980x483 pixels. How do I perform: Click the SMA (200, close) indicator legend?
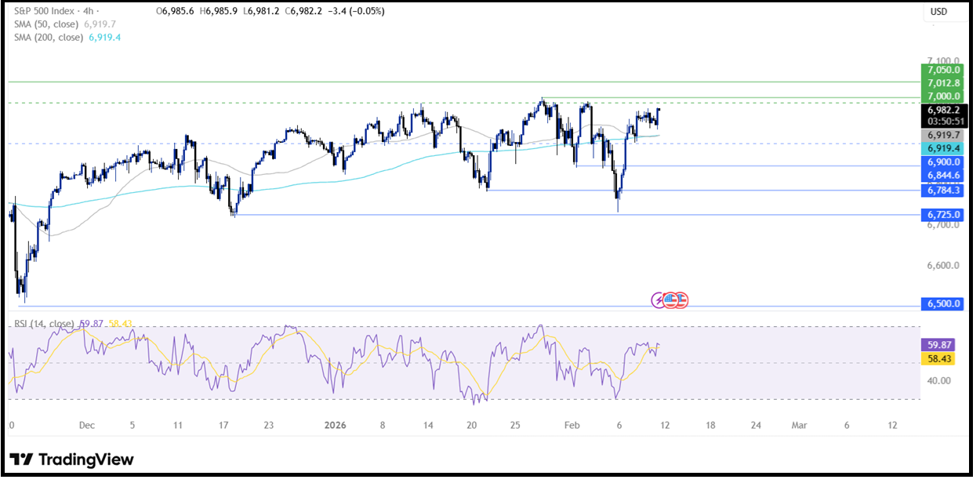[x=47, y=37]
